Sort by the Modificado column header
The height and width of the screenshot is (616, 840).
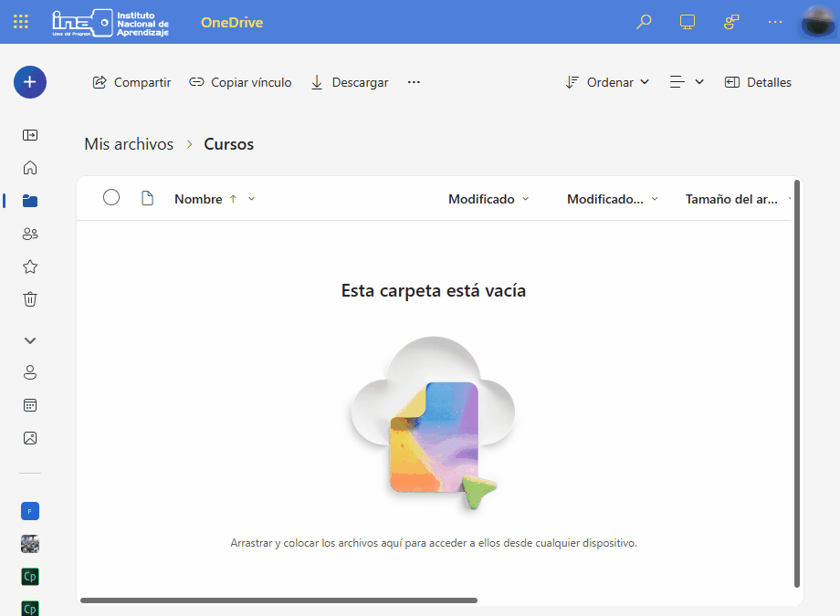coord(481,199)
